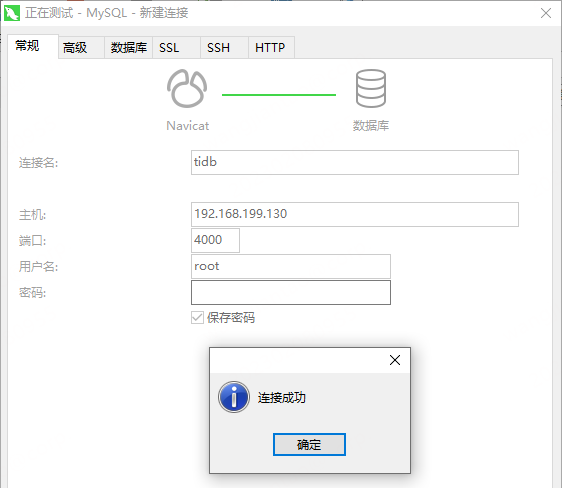
Task: Go to the SSH tab
Action: [x=224, y=47]
